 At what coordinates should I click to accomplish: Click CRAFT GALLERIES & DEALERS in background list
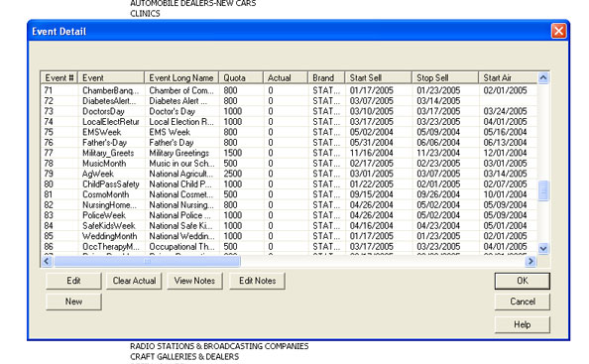(x=184, y=356)
